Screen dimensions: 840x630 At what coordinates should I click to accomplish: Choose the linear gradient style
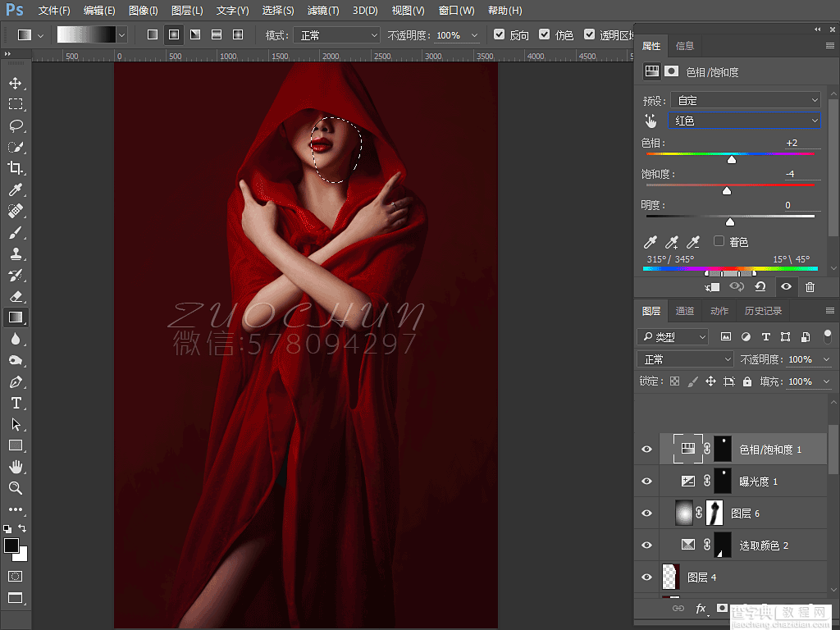pyautogui.click(x=153, y=34)
